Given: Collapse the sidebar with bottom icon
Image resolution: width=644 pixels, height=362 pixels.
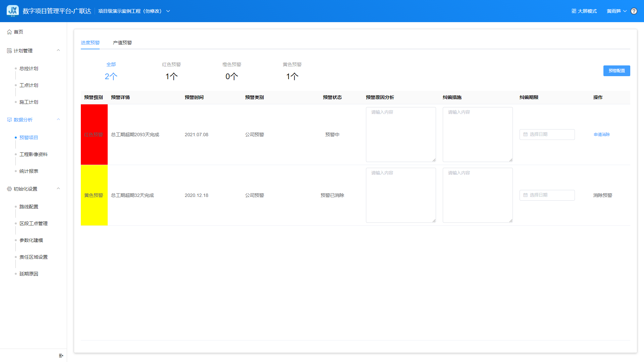Looking at the screenshot, I should [x=61, y=355].
